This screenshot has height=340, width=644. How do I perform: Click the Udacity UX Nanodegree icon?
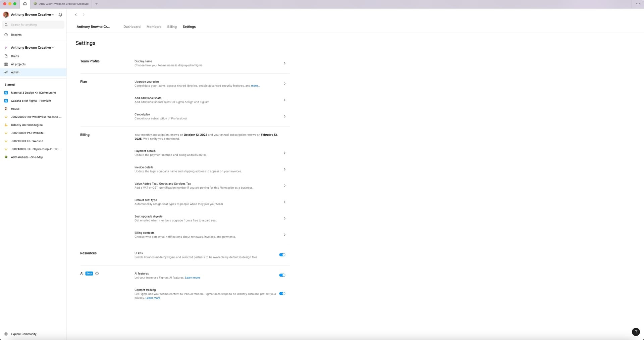click(x=6, y=125)
